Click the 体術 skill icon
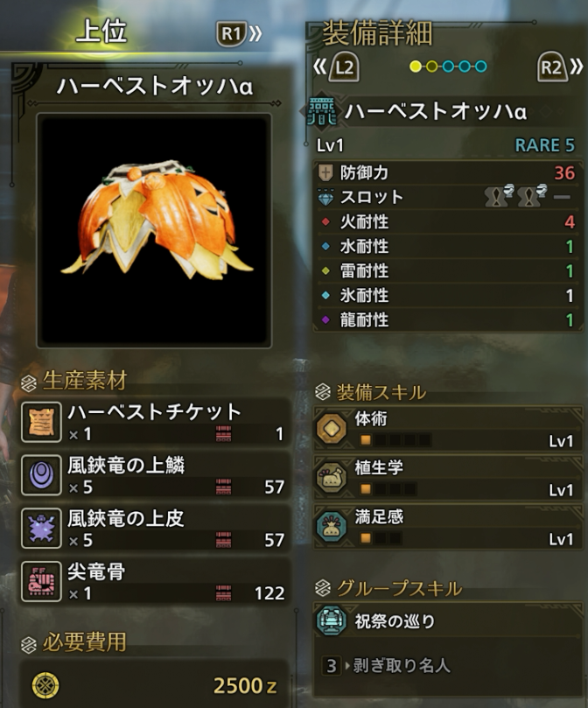Viewport: 588px width, 708px height. click(332, 428)
